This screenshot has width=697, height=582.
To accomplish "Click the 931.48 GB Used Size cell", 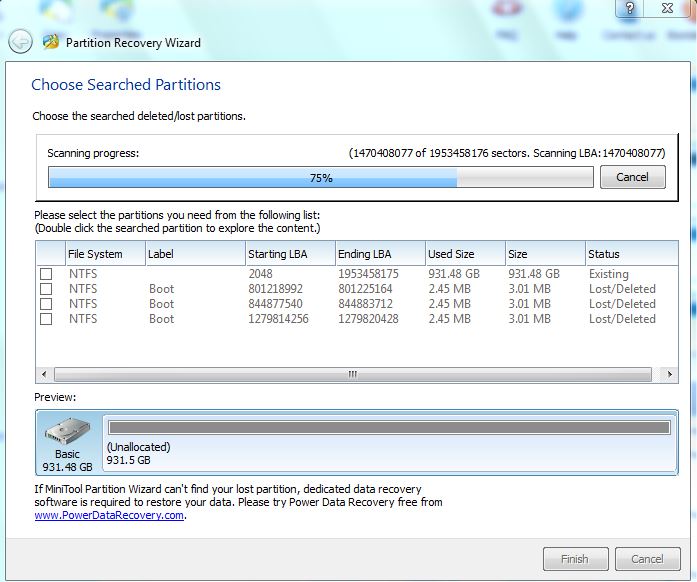I will pyautogui.click(x=454, y=274).
